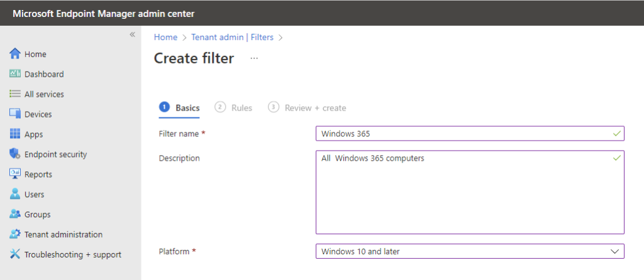The image size is (644, 280).
Task: Click the Platform label text
Action: (x=177, y=251)
